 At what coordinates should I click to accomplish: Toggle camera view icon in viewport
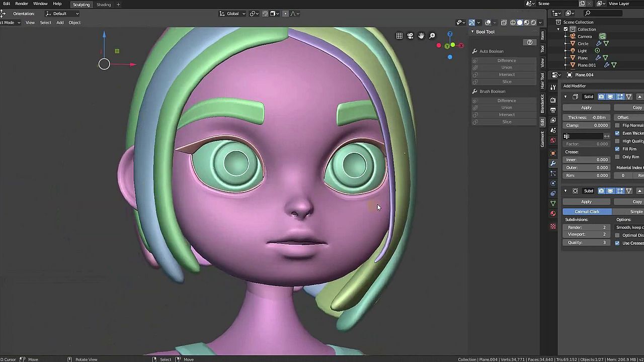[410, 36]
